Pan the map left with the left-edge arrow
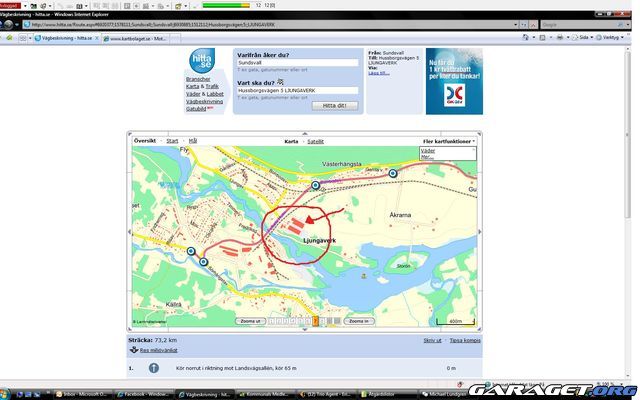640x400 pixels. [x=130, y=232]
